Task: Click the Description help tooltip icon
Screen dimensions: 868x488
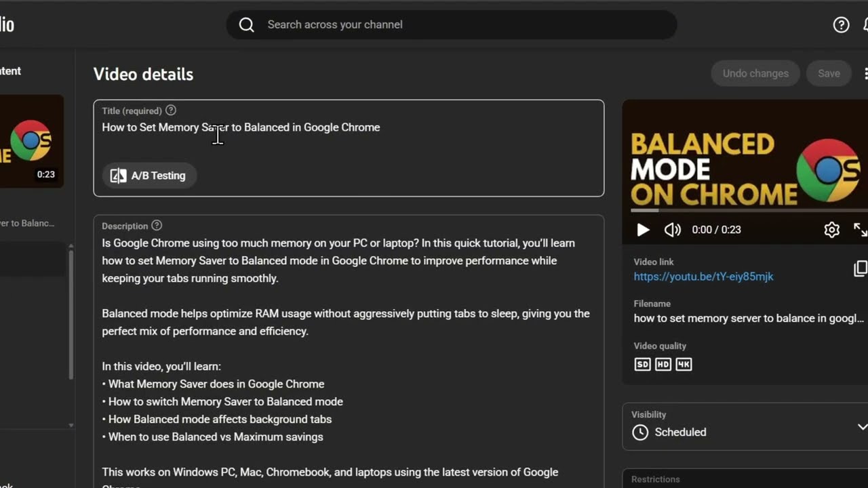Action: 157,226
